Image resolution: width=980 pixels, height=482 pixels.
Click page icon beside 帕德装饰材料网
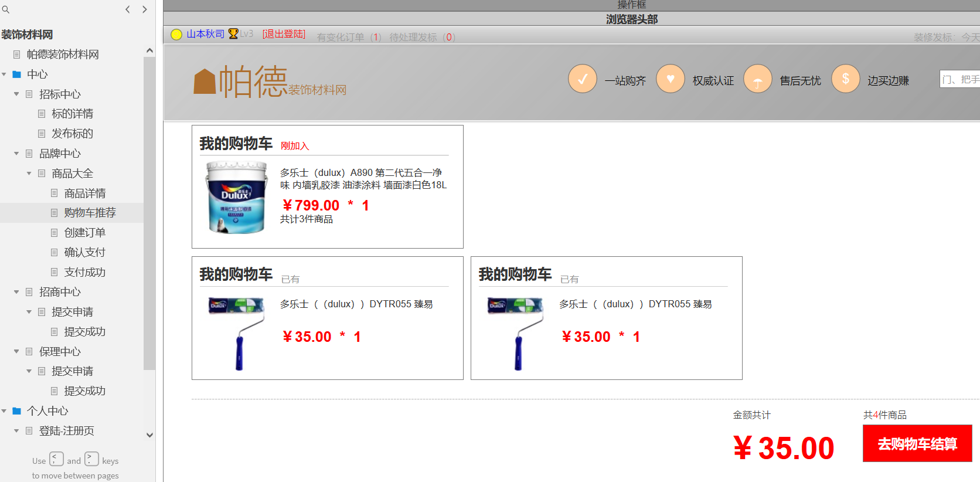pos(17,55)
